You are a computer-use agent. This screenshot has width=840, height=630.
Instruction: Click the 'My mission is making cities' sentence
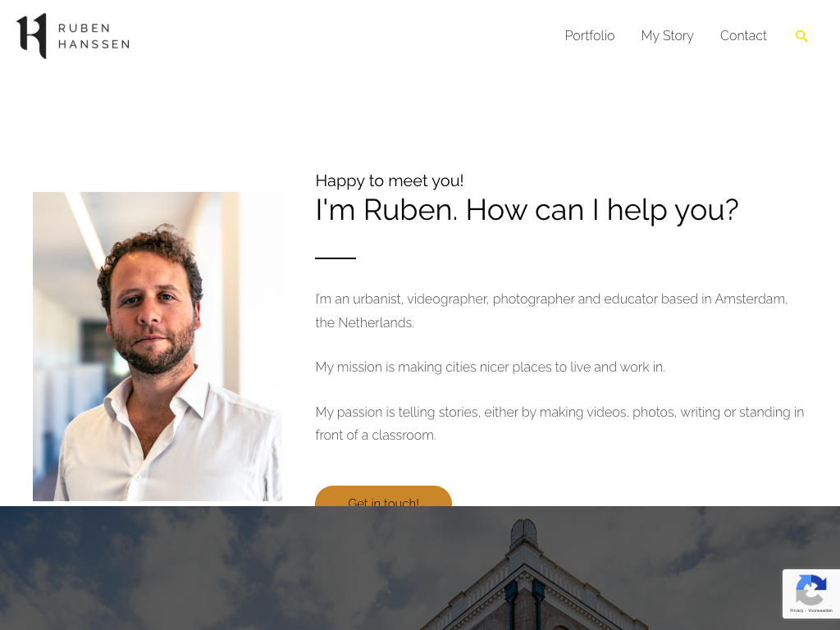[491, 367]
